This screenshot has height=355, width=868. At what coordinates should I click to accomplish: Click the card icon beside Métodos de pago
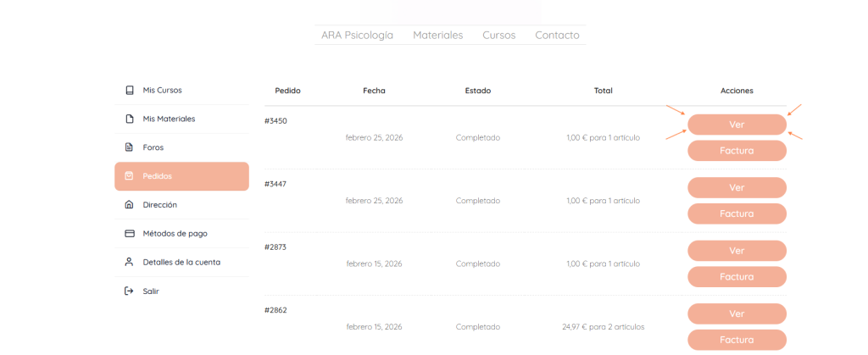click(x=129, y=233)
